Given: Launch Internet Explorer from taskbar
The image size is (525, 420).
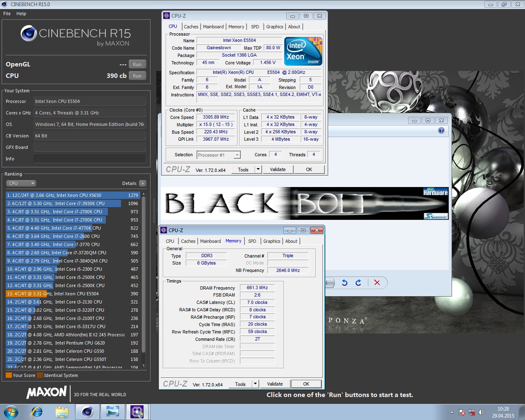Looking at the screenshot, I should (x=37, y=411).
